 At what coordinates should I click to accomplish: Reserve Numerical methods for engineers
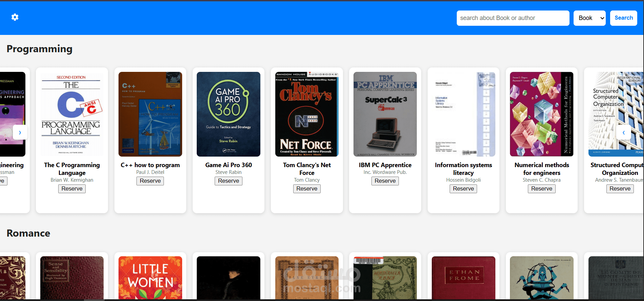542,189
